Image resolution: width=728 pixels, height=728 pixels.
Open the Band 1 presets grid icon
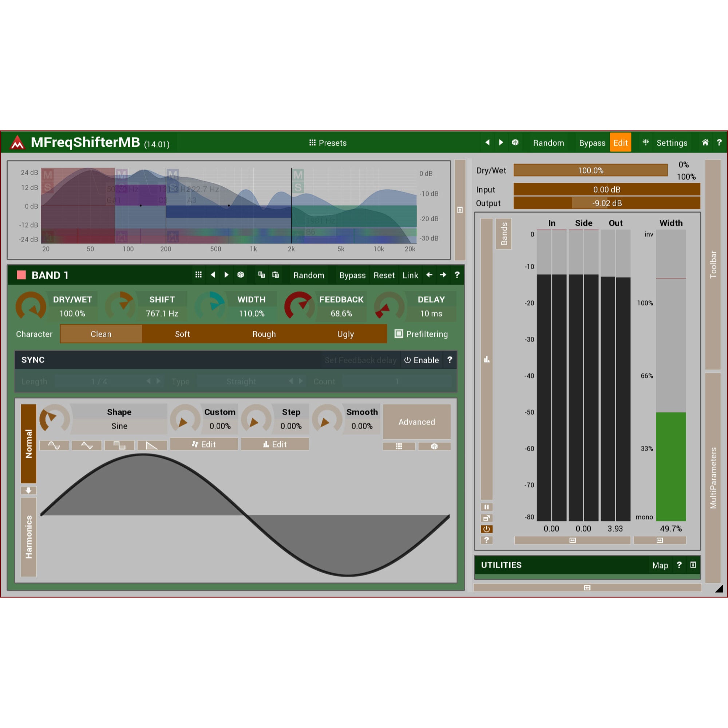click(x=199, y=275)
